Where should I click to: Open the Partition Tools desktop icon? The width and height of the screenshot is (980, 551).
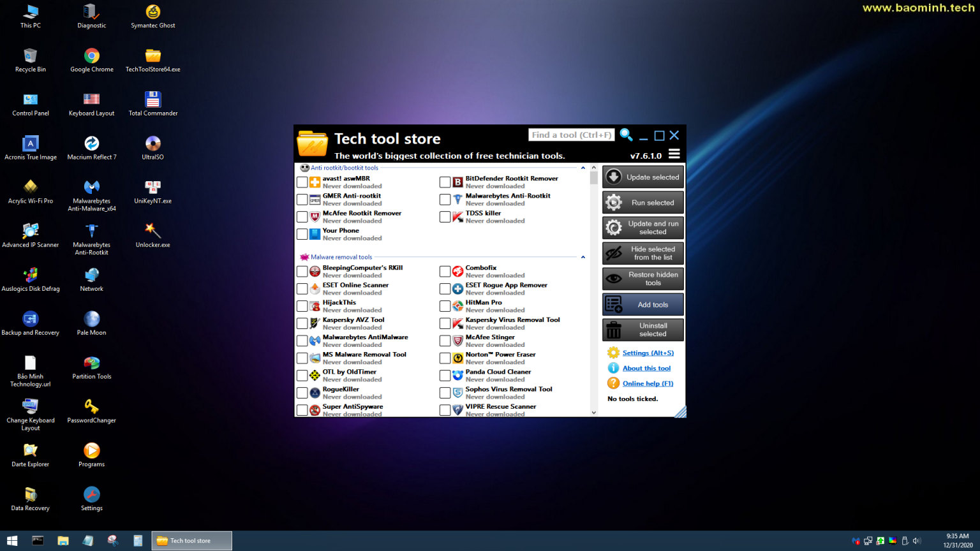(x=92, y=369)
